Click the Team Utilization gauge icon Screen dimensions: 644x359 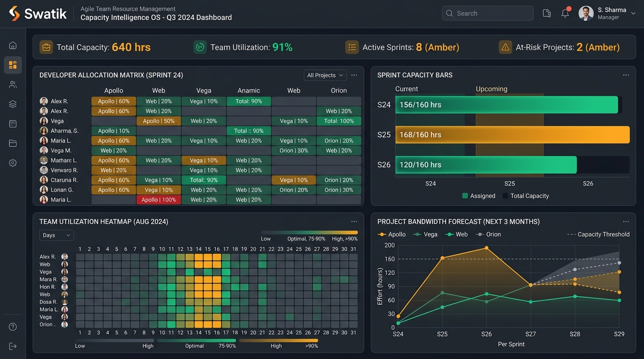200,47
